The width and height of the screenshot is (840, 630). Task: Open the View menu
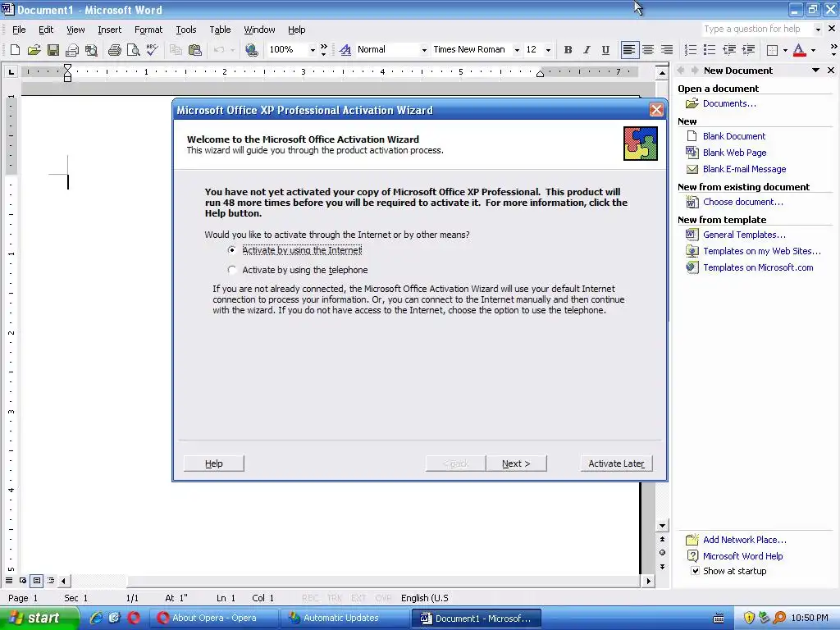75,30
